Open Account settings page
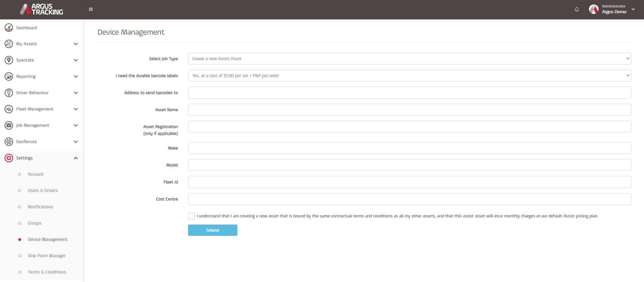Image resolution: width=644 pixels, height=282 pixels. click(x=36, y=174)
